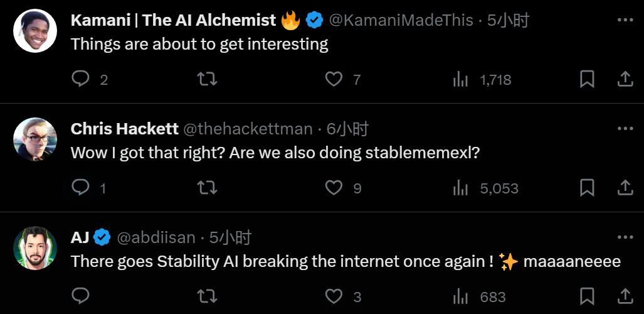644x314 pixels.
Task: Open @KamaniMadeThis profile handle
Action: pos(401,20)
